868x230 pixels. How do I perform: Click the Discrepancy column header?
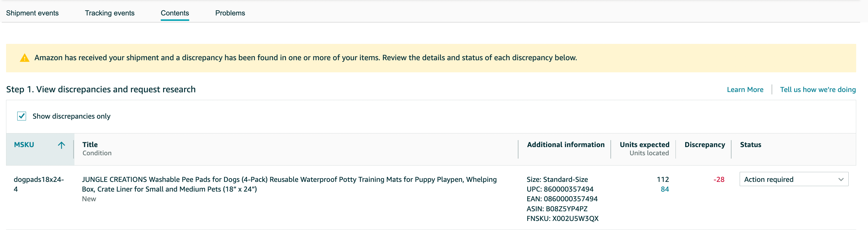705,145
